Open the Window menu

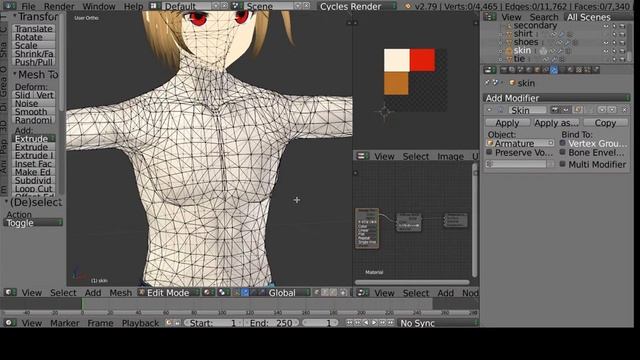pos(99,7)
